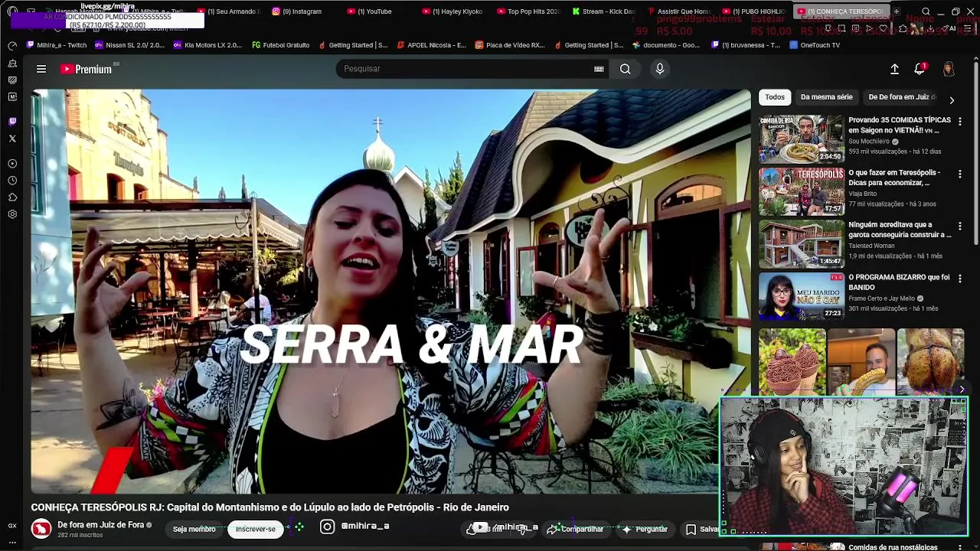Open more options for Saigon video
The image size is (980, 551).
tap(959, 121)
